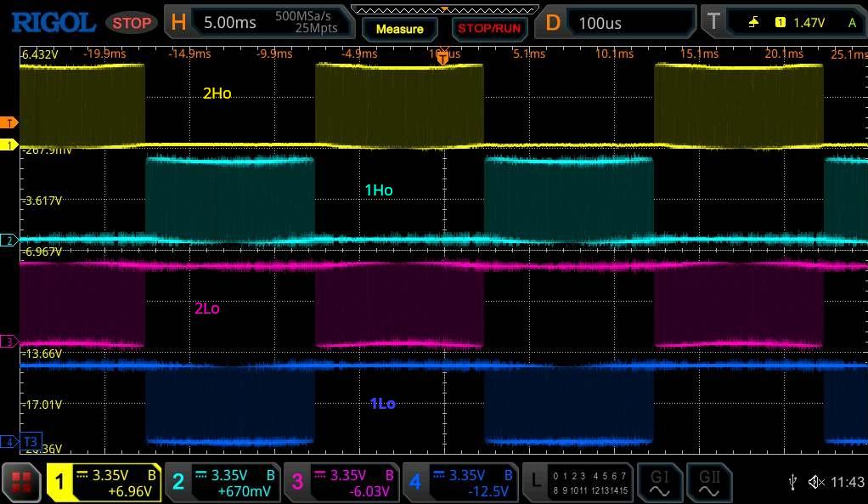Click the USB connection status icon
This screenshot has width=868, height=504.
[x=792, y=483]
